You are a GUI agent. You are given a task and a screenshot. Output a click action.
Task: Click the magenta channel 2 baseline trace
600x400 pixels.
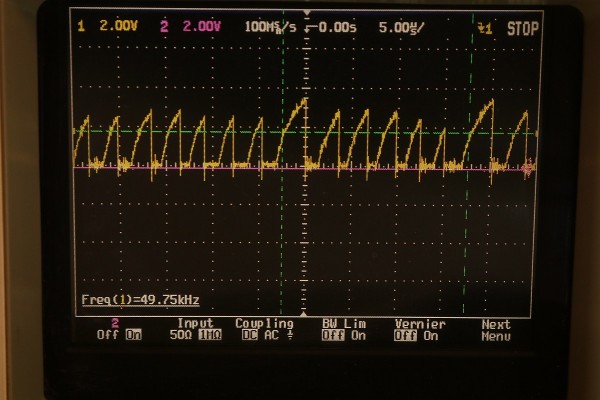400,170
